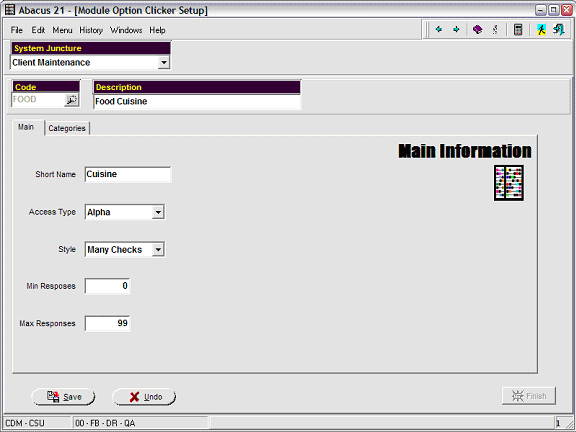Open the Windows menu
The width and height of the screenshot is (576, 432).
click(x=126, y=30)
